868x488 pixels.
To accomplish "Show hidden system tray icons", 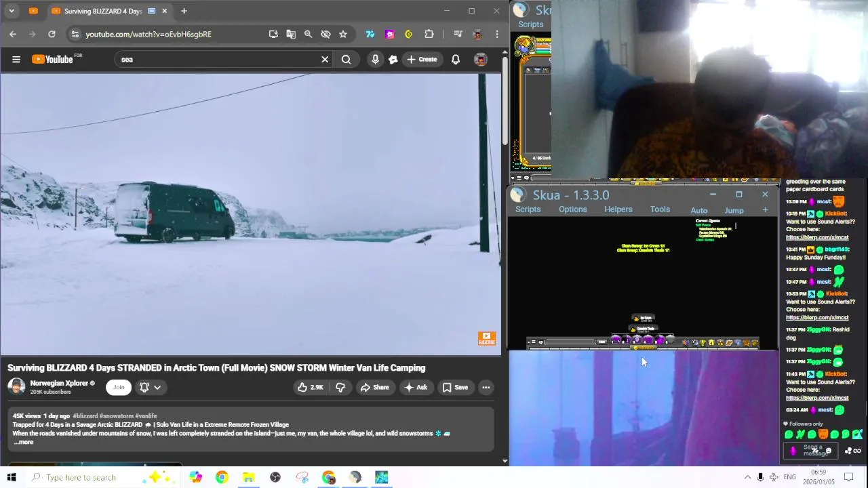I will [x=747, y=477].
